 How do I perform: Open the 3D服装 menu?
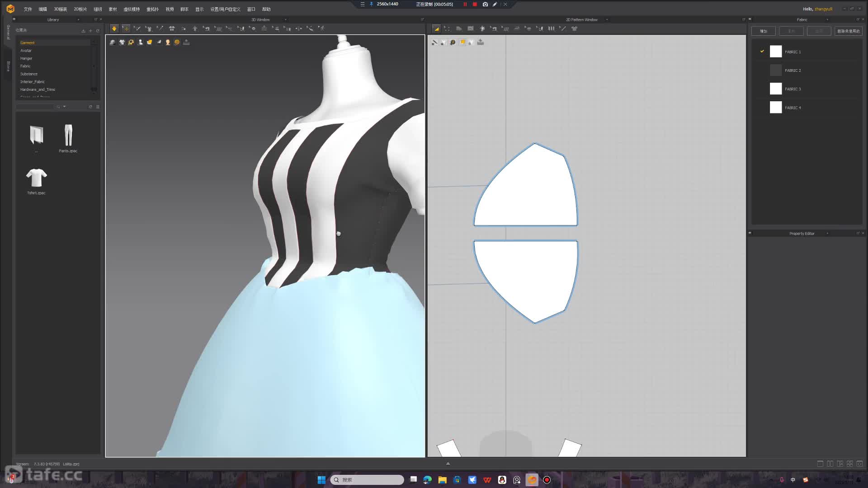pos(61,9)
